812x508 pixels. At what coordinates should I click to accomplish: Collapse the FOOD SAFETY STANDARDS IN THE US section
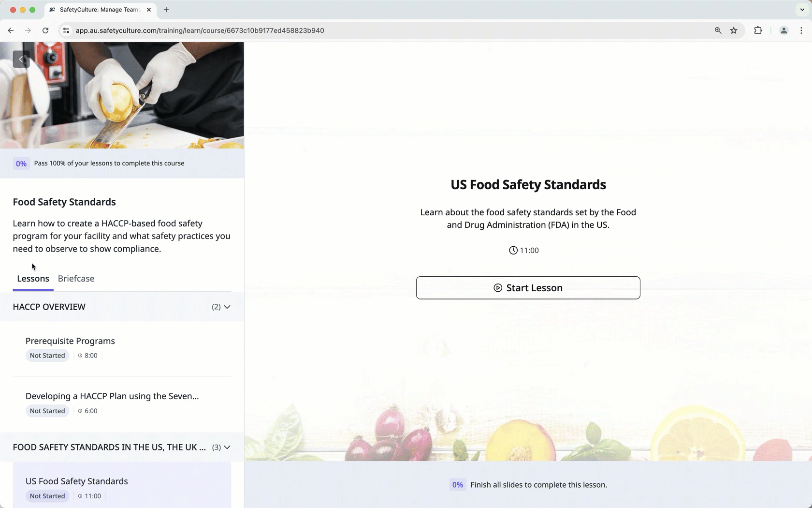coord(122,447)
